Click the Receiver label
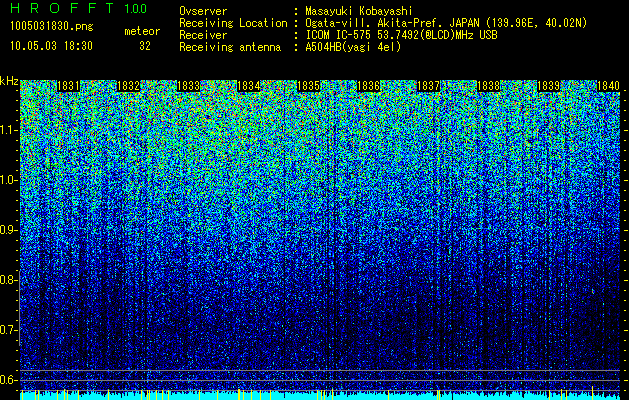629x400 pixels. point(203,35)
